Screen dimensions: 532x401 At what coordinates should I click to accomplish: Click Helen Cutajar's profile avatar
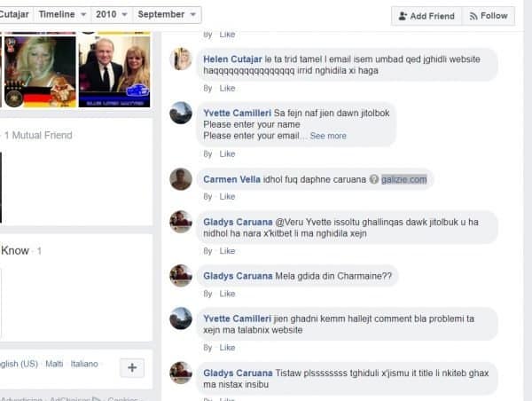(182, 59)
